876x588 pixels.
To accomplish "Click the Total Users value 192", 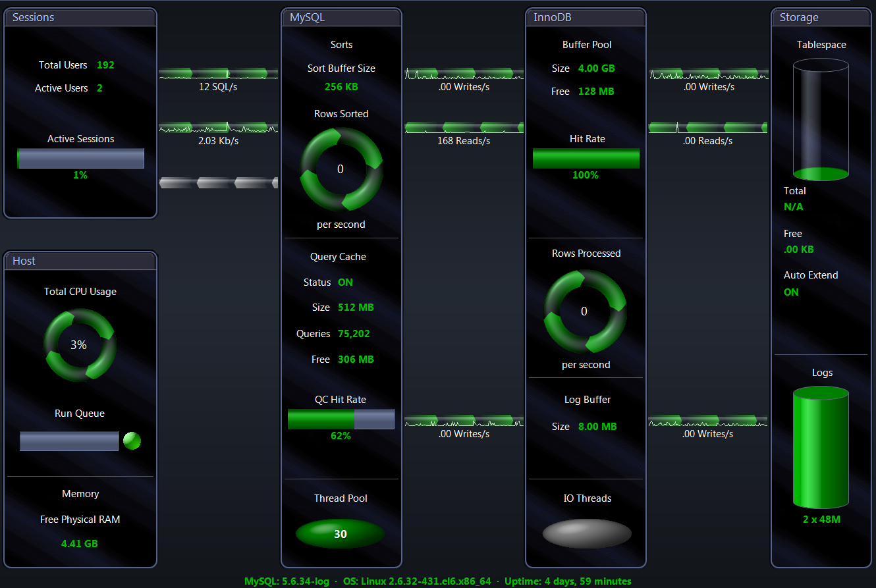I will click(105, 65).
